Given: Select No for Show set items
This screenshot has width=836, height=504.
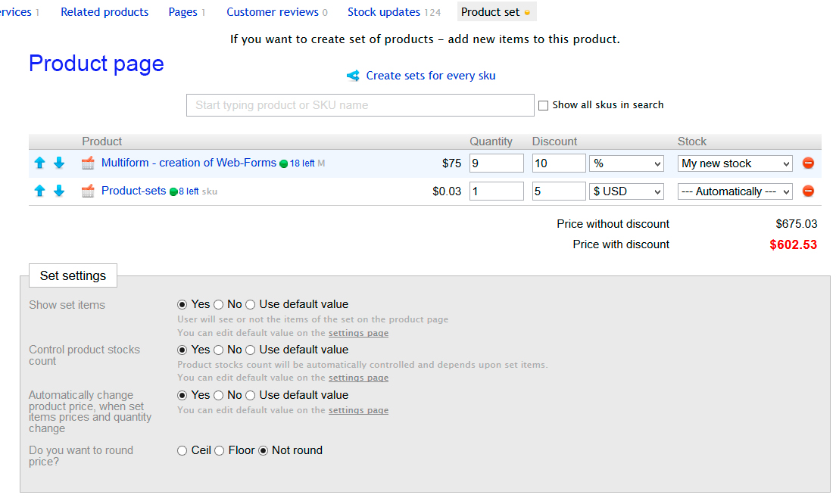Looking at the screenshot, I should [x=219, y=305].
